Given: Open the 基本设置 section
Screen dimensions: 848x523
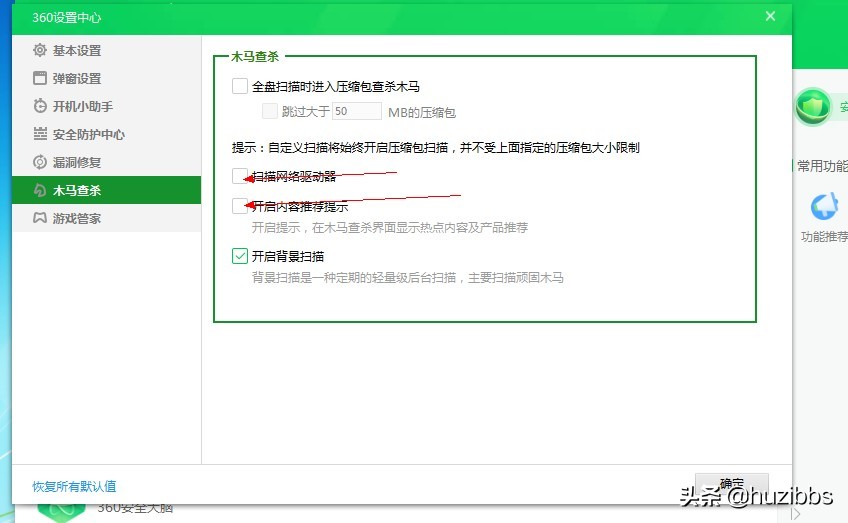Looking at the screenshot, I should click(107, 50).
